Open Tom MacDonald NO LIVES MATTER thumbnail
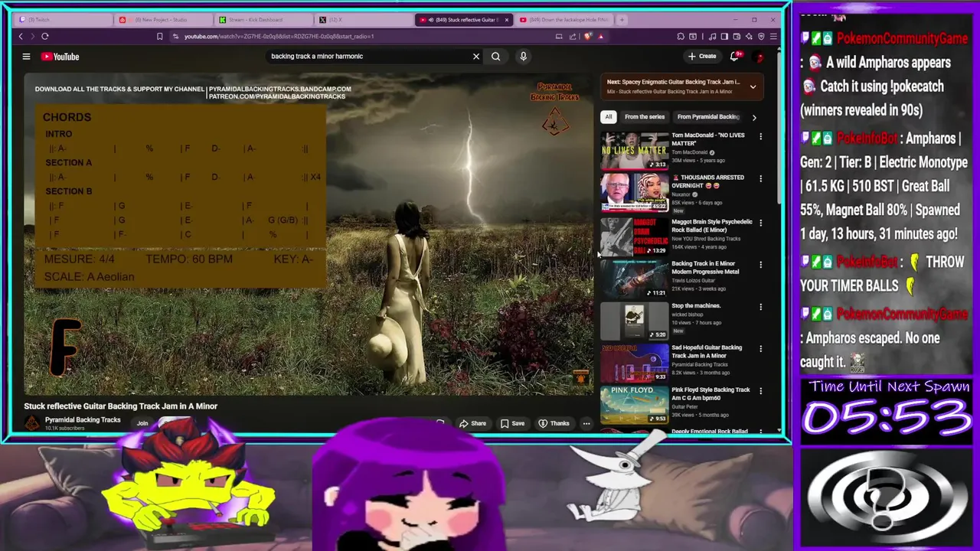 point(634,151)
